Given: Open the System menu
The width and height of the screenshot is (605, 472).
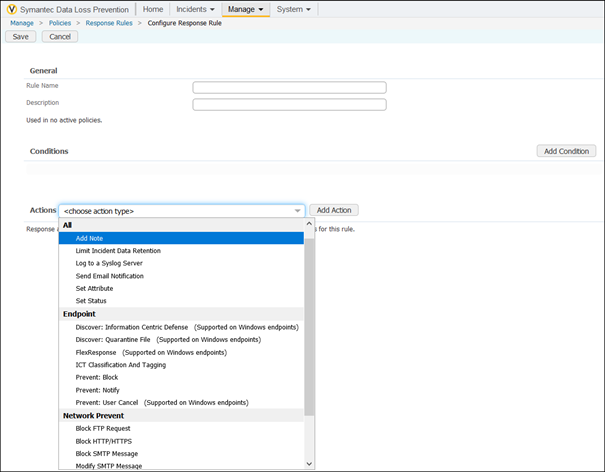Looking at the screenshot, I should coord(294,9).
